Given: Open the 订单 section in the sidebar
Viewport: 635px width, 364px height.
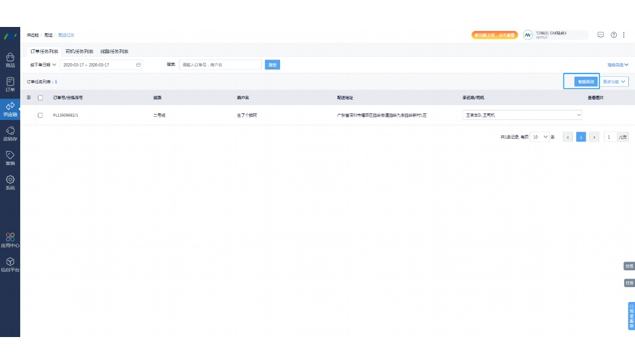Looking at the screenshot, I should pos(10,84).
